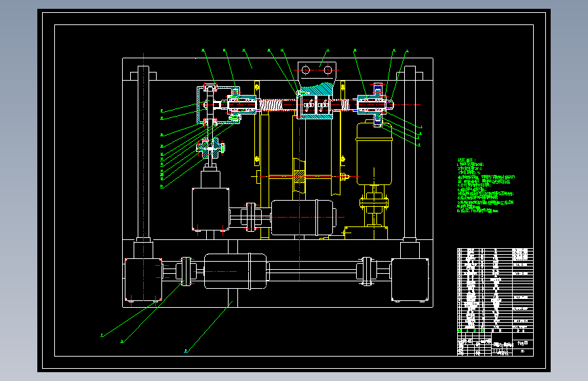The width and height of the screenshot is (588, 381).
Task: Click the upper horizontal motor in middle
Action: (x=302, y=218)
